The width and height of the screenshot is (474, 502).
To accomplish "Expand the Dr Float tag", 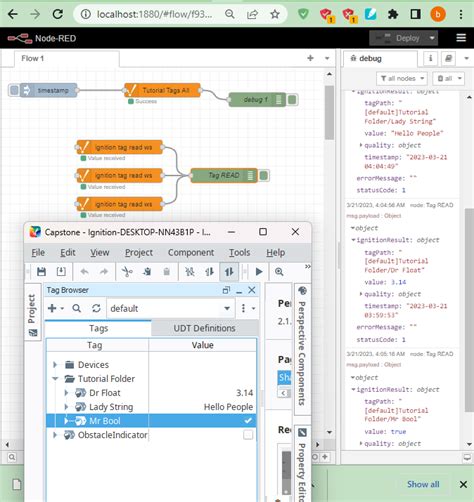I will 66,393.
